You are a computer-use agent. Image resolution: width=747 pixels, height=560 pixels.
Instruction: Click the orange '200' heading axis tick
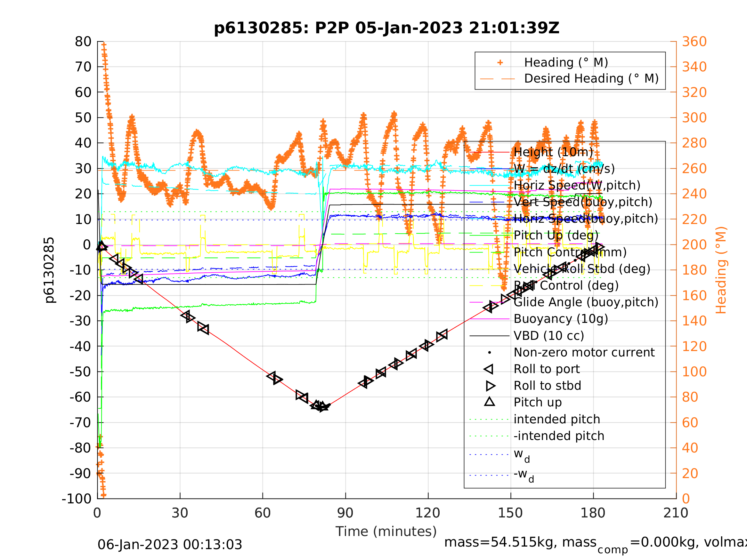point(694,245)
